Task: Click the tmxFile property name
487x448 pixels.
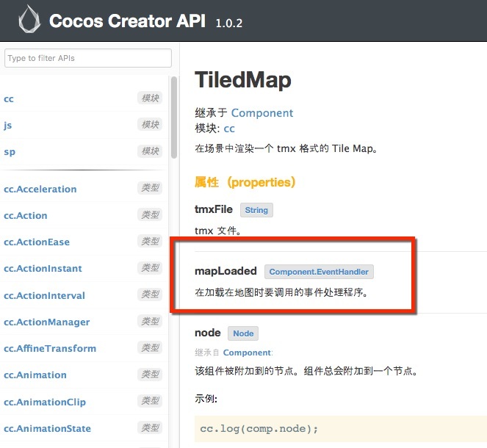Action: [x=214, y=209]
